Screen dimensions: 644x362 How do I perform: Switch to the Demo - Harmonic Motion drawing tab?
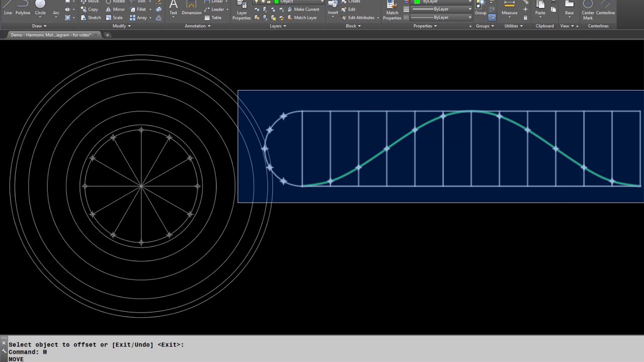click(50, 35)
